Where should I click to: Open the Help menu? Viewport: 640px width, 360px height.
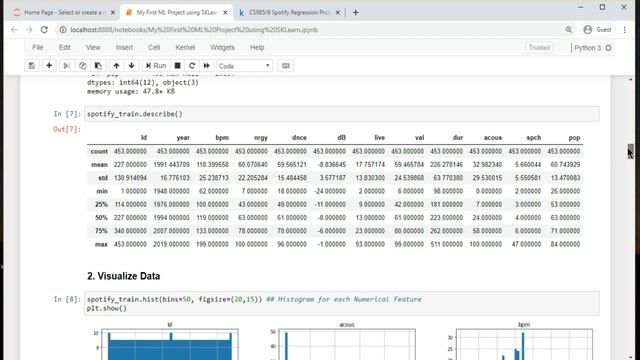(257, 47)
